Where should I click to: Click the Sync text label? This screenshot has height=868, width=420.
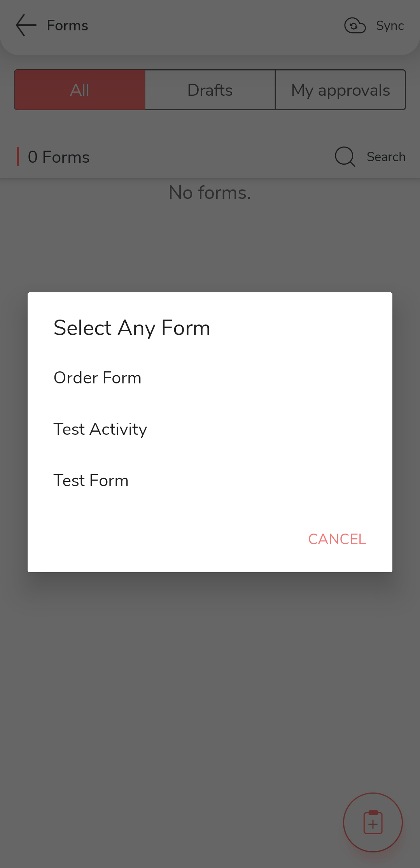tap(390, 26)
